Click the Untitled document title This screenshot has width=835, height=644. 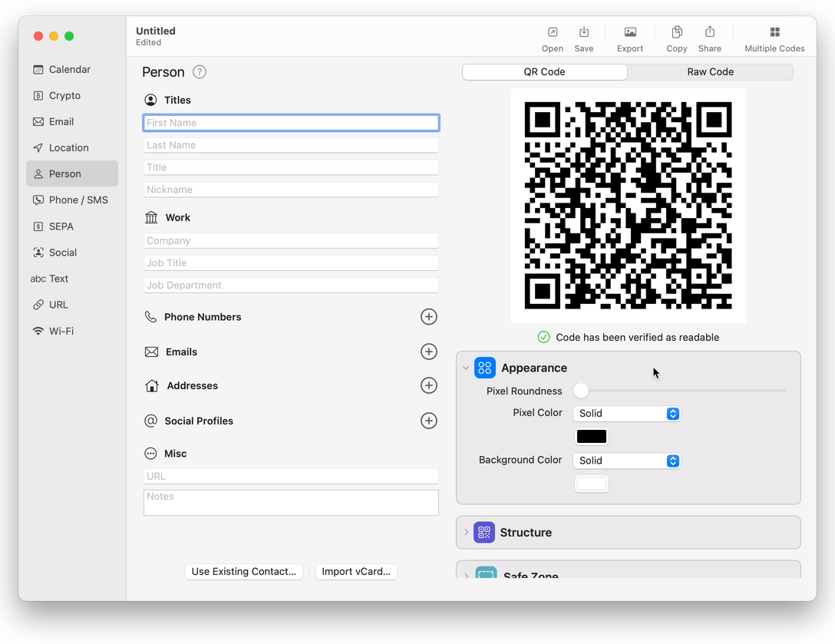156,31
